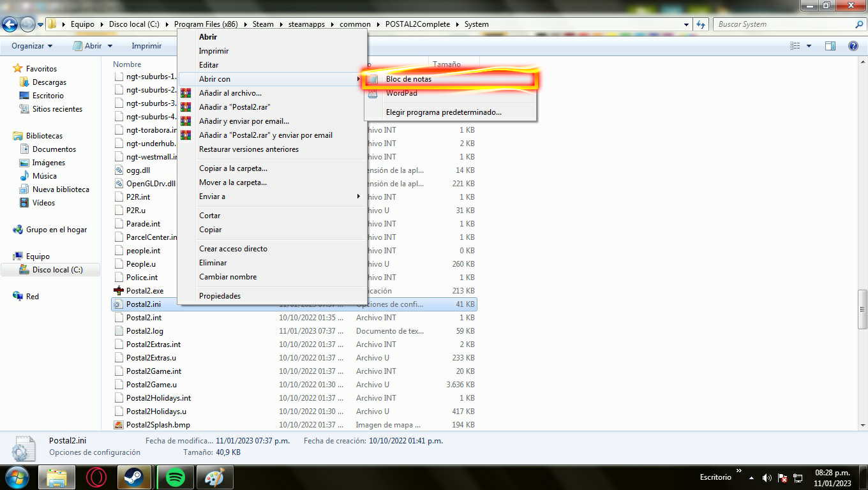Expand the view options dropdown arrow
Screen dimensions: 868x490
(809, 46)
